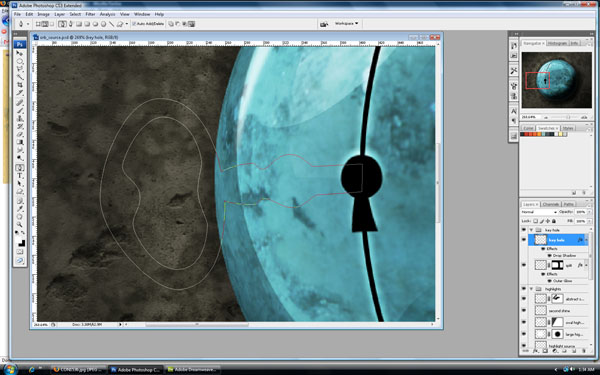The image size is (600, 375).
Task: Click create new layer icon in Layers panel
Action: coord(574,351)
